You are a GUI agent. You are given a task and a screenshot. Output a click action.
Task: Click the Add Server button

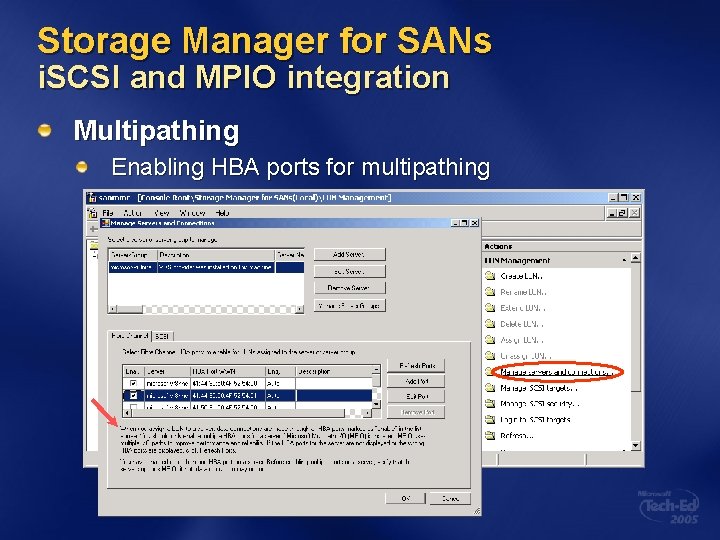coord(349,254)
